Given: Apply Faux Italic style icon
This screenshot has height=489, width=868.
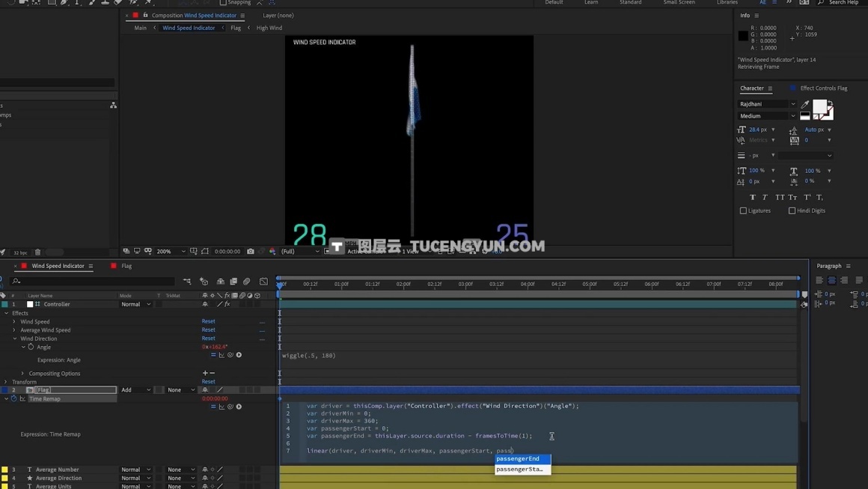Looking at the screenshot, I should (765, 197).
